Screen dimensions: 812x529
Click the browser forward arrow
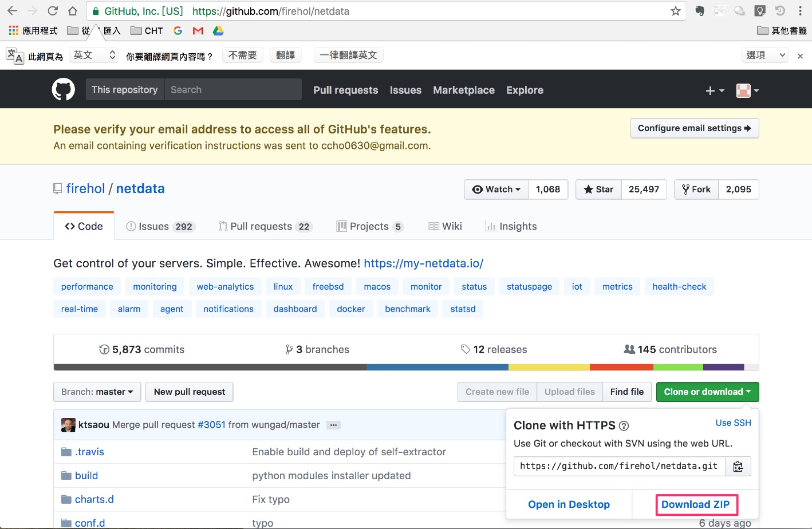point(33,11)
